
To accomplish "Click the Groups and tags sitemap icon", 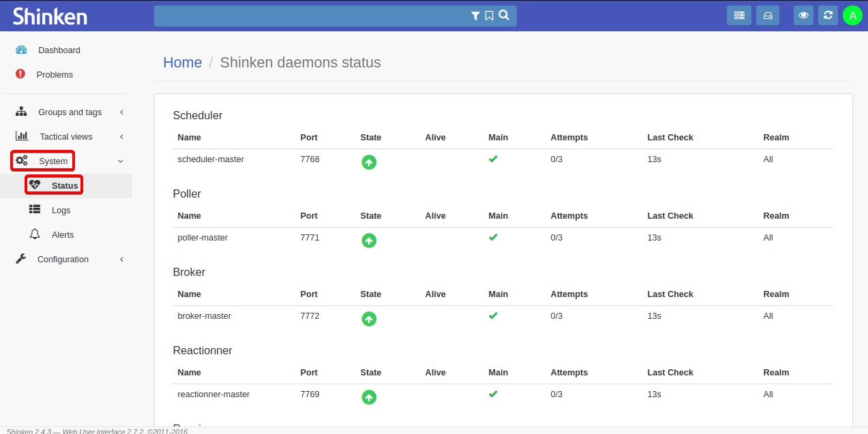I will [21, 112].
